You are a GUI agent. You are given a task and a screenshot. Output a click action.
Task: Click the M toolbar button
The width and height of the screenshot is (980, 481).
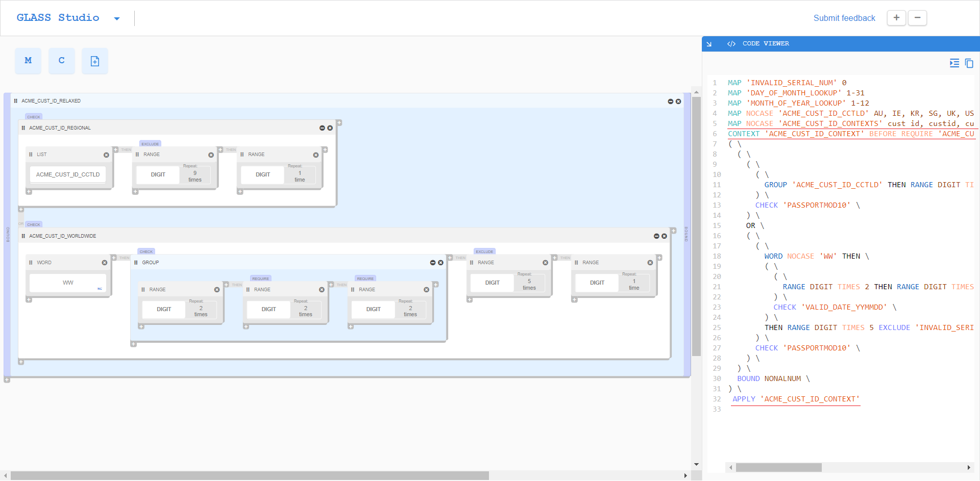pyautogui.click(x=28, y=61)
